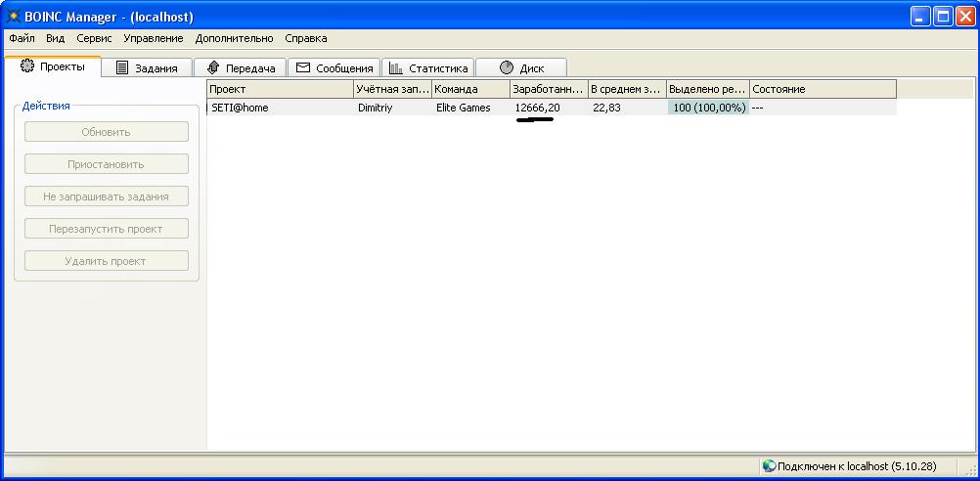Viewport: 980px width, 481px height.
Task: Click the BOINC logo in title bar
Action: click(14, 17)
